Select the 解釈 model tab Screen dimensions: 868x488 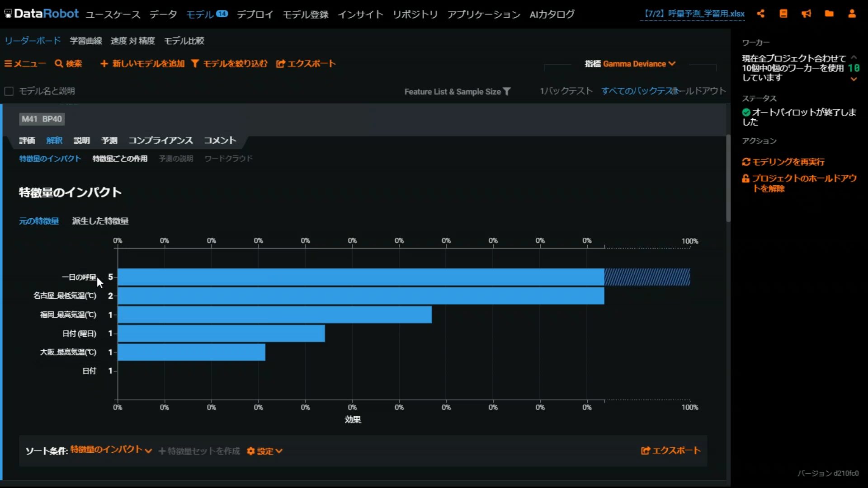[54, 141]
